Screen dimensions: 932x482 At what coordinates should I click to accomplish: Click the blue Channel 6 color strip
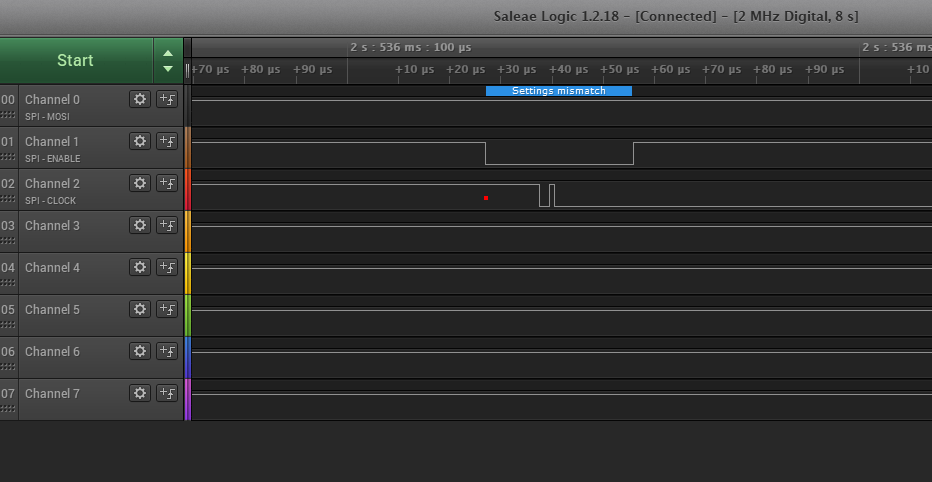188,357
